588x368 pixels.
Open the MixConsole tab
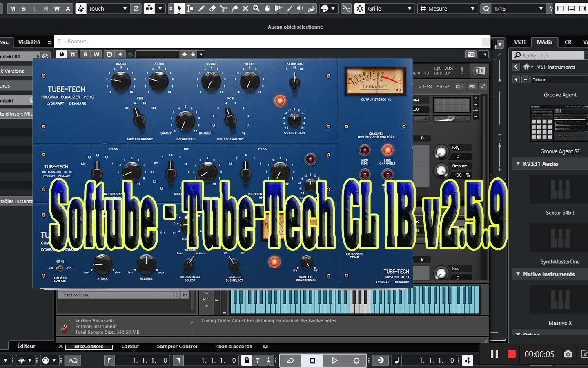pos(89,346)
